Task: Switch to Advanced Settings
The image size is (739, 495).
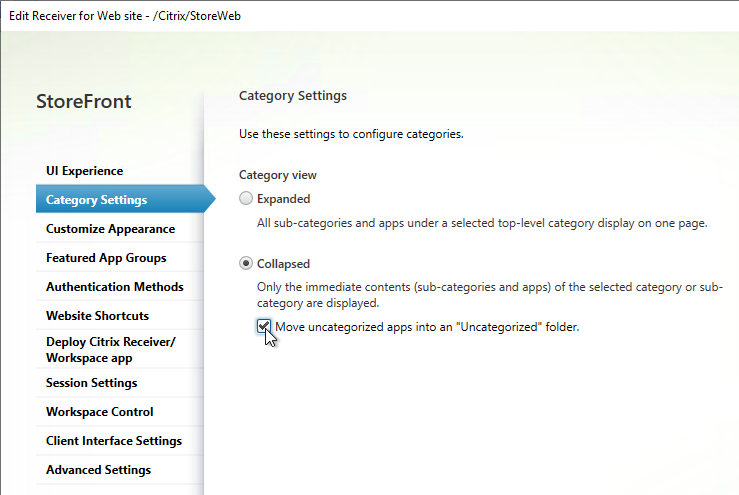Action: pos(120,470)
